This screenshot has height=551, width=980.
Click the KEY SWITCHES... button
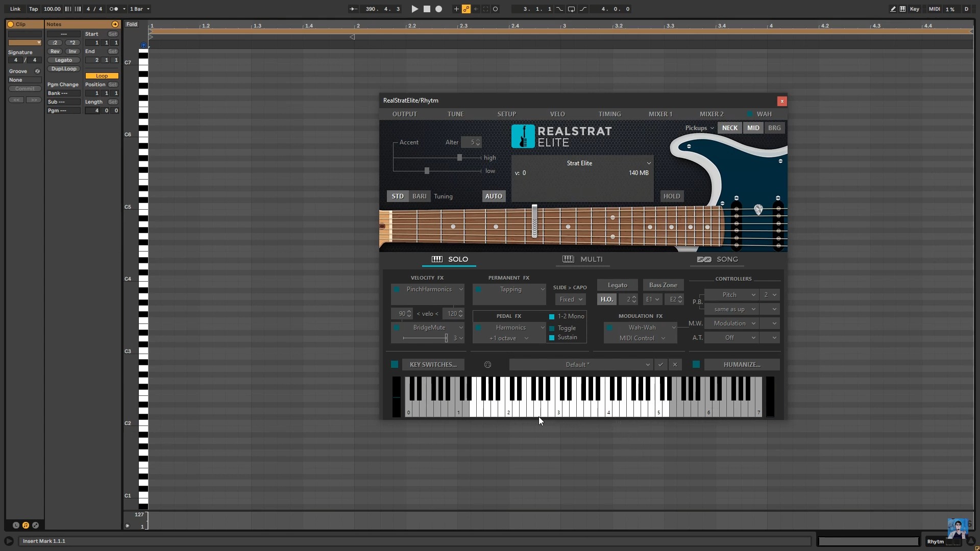pyautogui.click(x=433, y=364)
